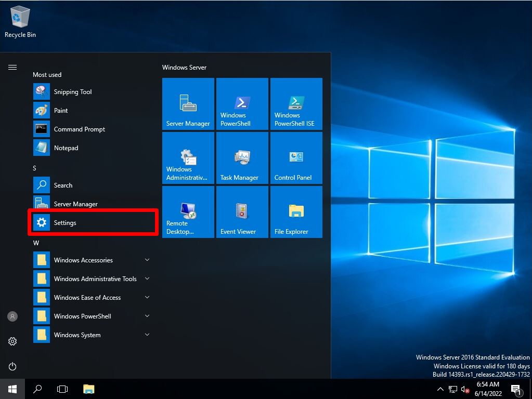Viewport: 532px width, 399px height.
Task: Launch the Task Manager tile
Action: (x=242, y=158)
